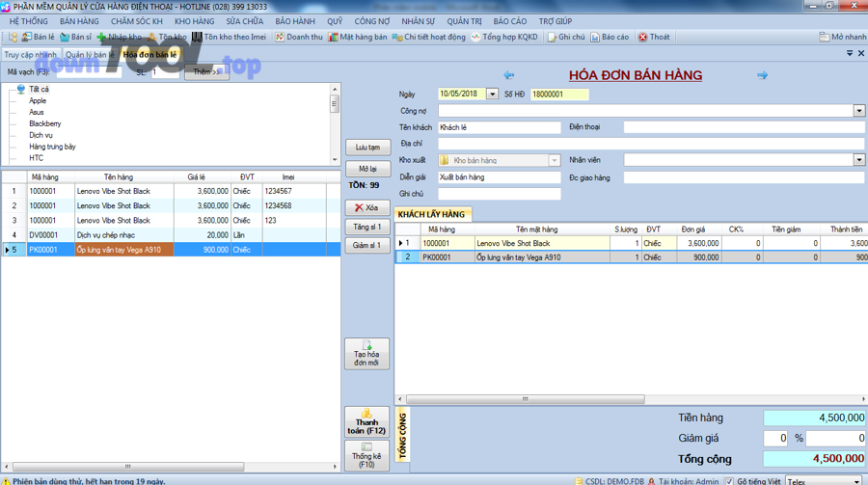The width and height of the screenshot is (868, 485).
Task: Expand the Nhân viên dropdown
Action: pos(858,160)
